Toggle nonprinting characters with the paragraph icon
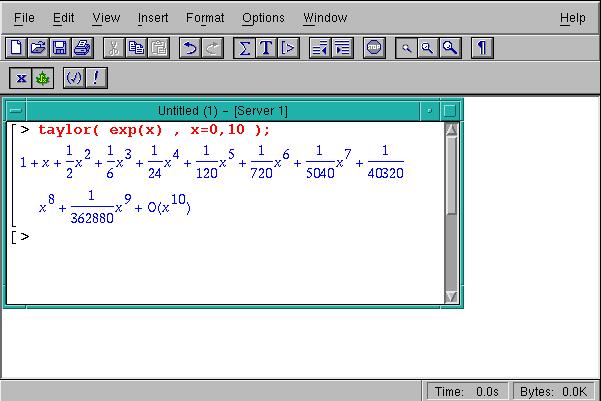 pos(482,47)
